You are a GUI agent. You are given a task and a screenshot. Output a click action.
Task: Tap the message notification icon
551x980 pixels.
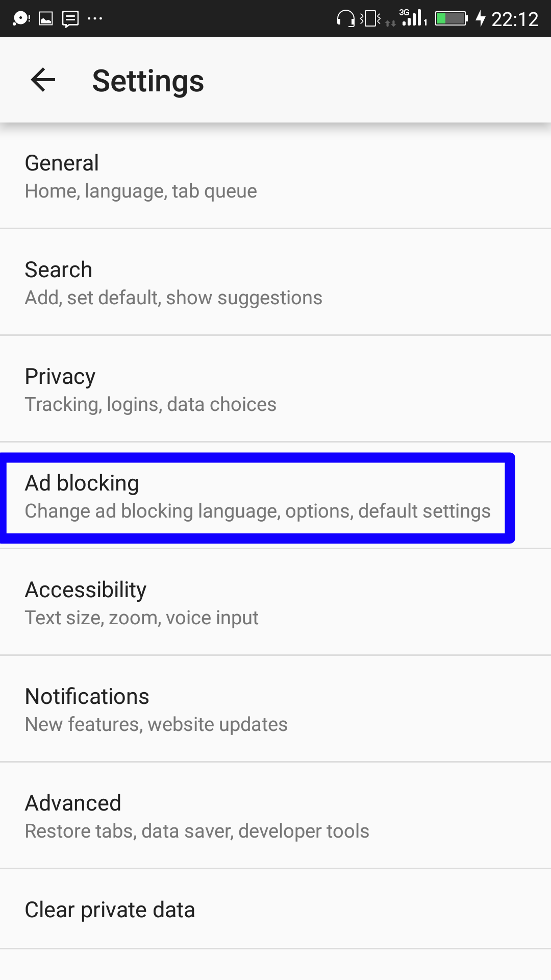pyautogui.click(x=70, y=19)
